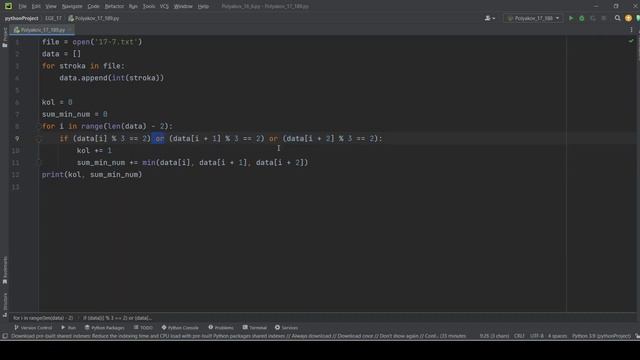Viewport: 640px width, 360px height.
Task: Open the VCS menu
Action: click(164, 6)
